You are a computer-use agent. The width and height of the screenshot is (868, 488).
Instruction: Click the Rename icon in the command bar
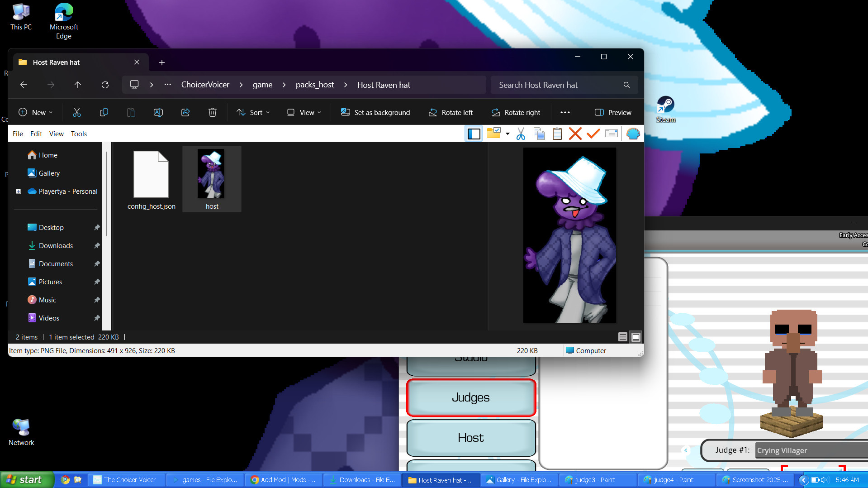(x=158, y=112)
